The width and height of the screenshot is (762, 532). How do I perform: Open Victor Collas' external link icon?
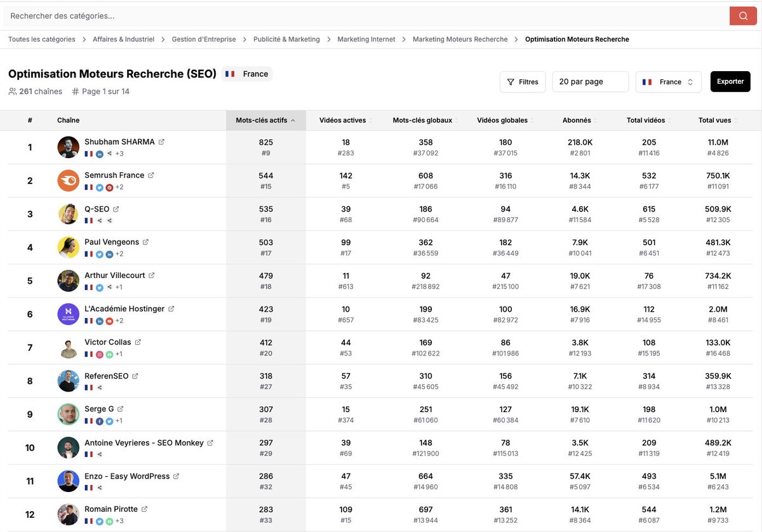pos(138,342)
